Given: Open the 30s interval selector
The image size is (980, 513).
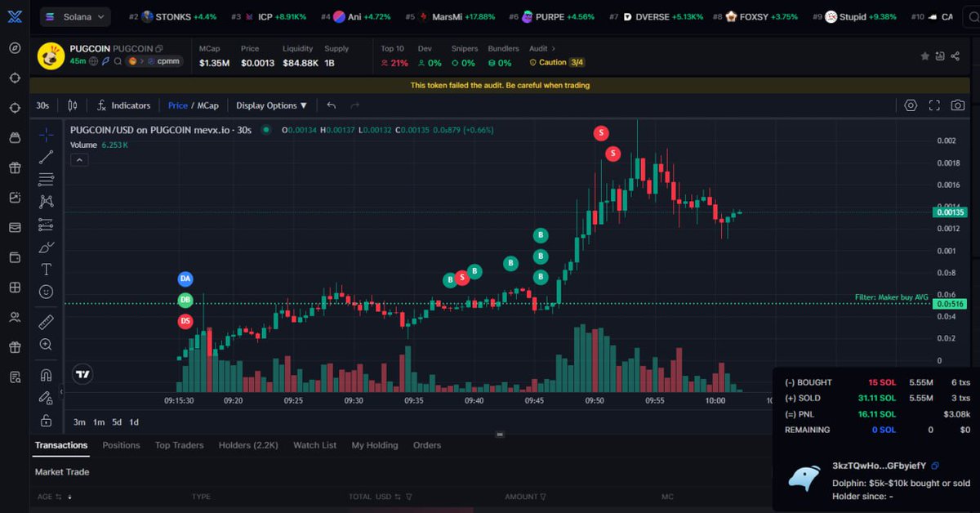Looking at the screenshot, I should 42,105.
